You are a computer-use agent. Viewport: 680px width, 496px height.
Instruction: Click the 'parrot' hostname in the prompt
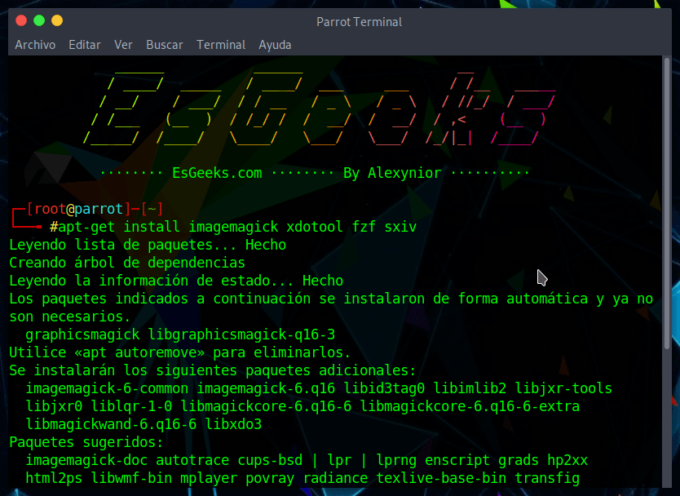(98, 210)
